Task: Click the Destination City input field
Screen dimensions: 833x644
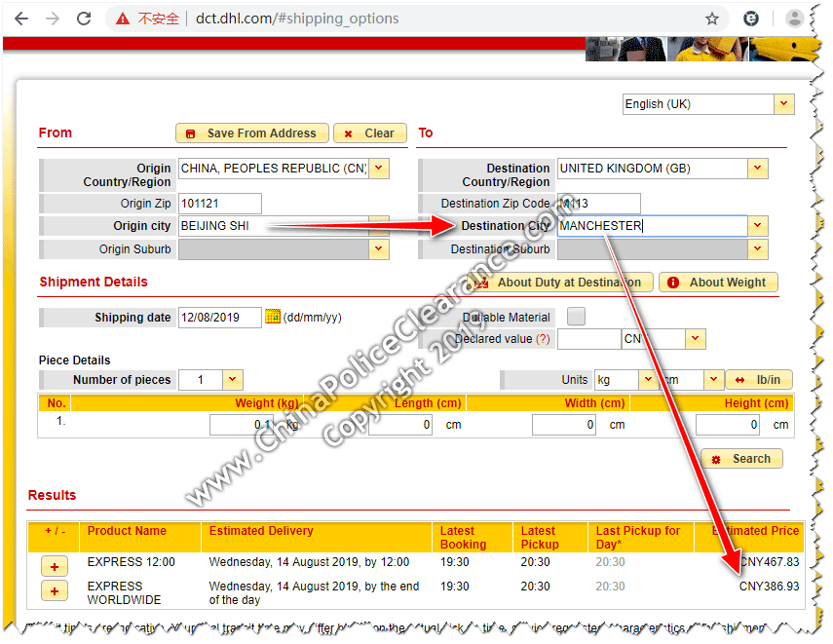Action: point(653,226)
